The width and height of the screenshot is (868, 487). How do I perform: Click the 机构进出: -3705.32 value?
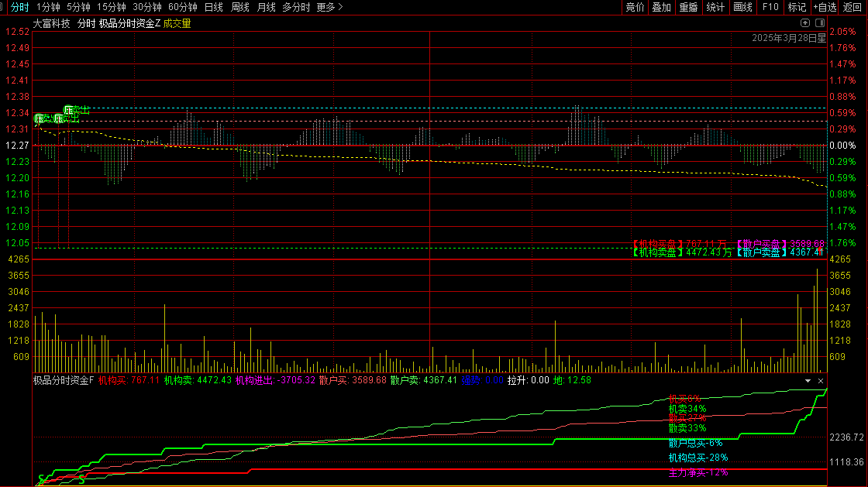click(x=275, y=380)
